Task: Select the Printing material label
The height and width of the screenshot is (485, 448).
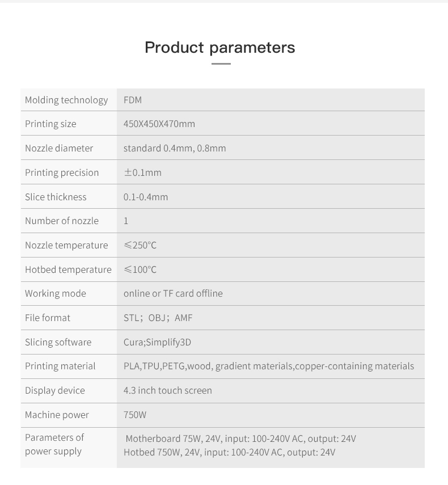Action: 60,366
